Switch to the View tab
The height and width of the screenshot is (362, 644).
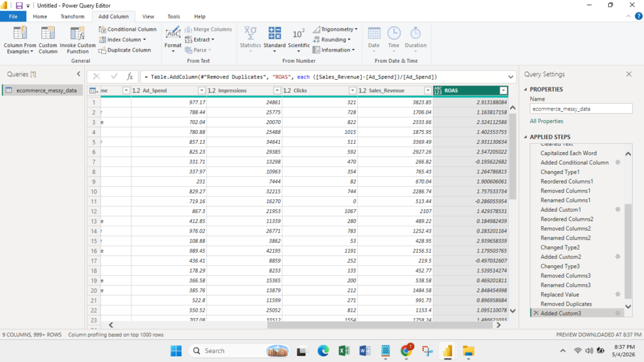point(148,16)
